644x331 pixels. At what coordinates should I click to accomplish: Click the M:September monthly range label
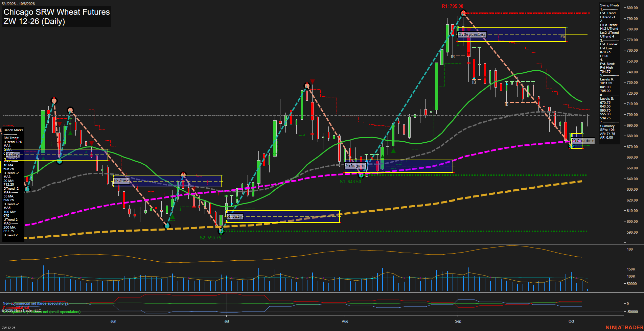(472, 34)
